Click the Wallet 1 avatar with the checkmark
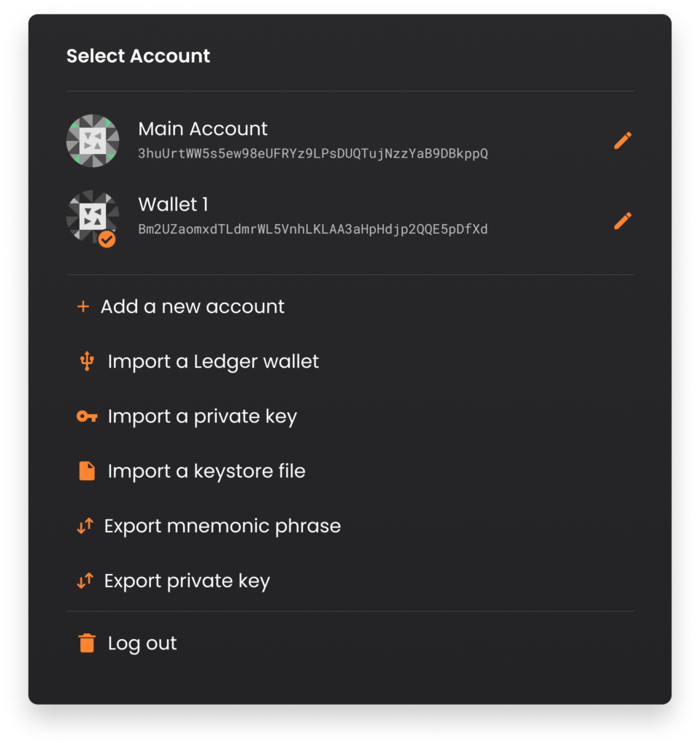The height and width of the screenshot is (747, 700). click(93, 217)
